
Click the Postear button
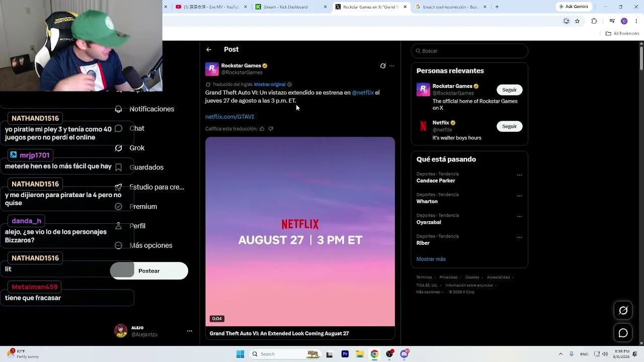pyautogui.click(x=149, y=271)
